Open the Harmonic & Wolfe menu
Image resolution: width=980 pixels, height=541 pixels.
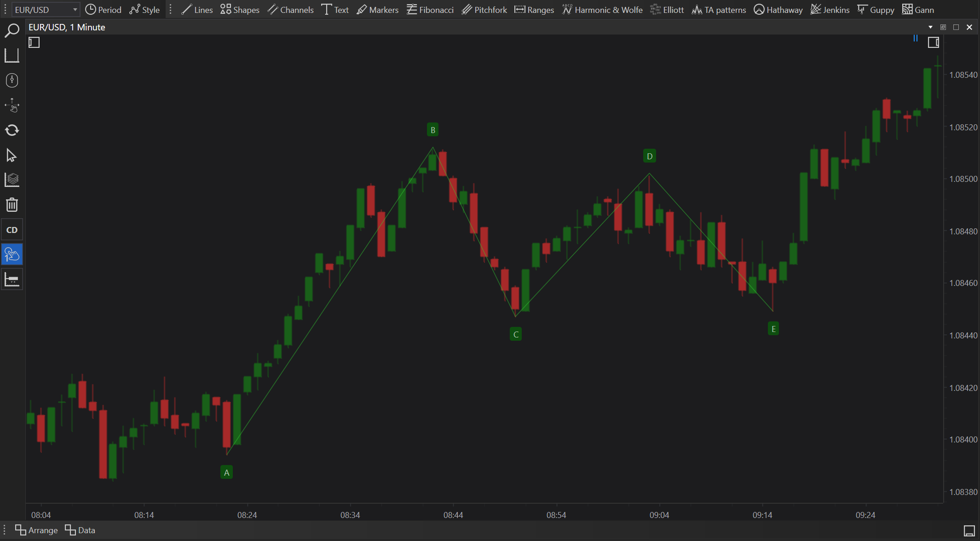tap(602, 10)
